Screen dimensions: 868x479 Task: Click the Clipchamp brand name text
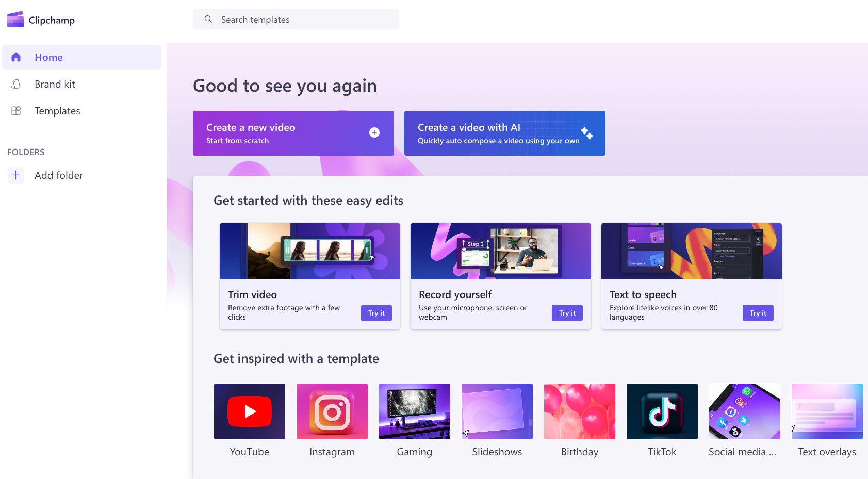[x=52, y=20]
